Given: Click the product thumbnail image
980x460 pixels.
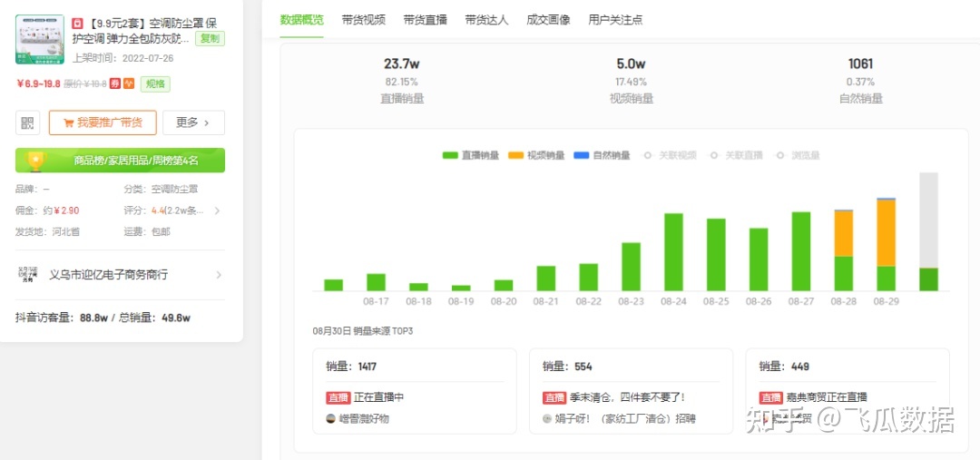Looking at the screenshot, I should click(39, 39).
